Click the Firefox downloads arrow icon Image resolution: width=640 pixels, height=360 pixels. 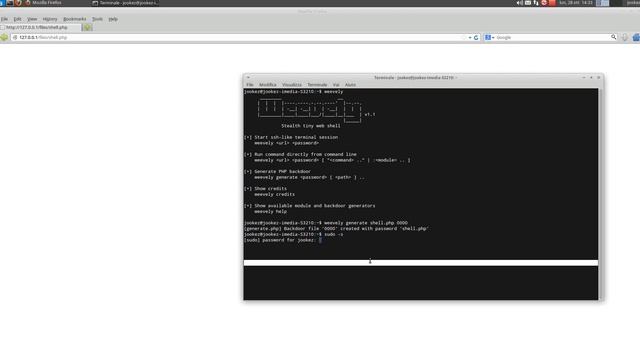625,38
